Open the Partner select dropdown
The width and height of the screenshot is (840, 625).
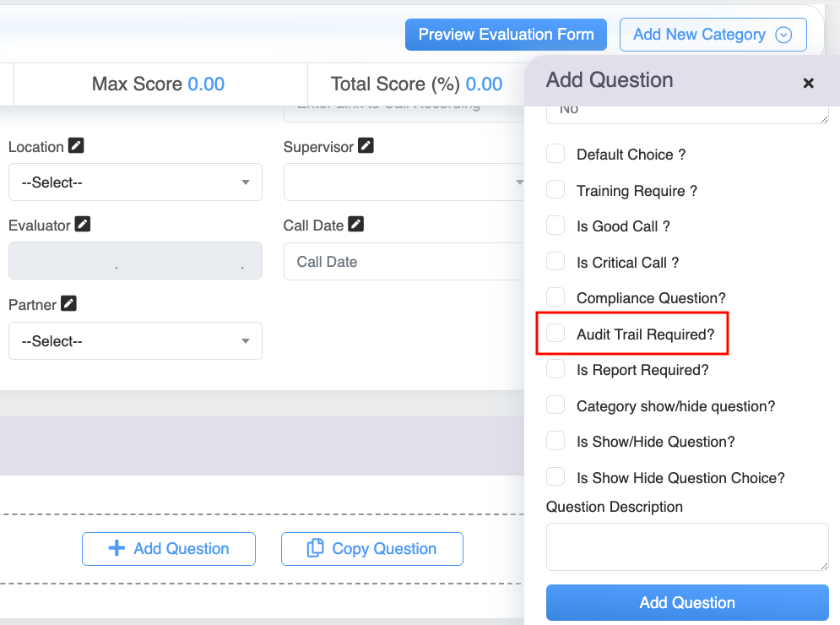coord(135,341)
